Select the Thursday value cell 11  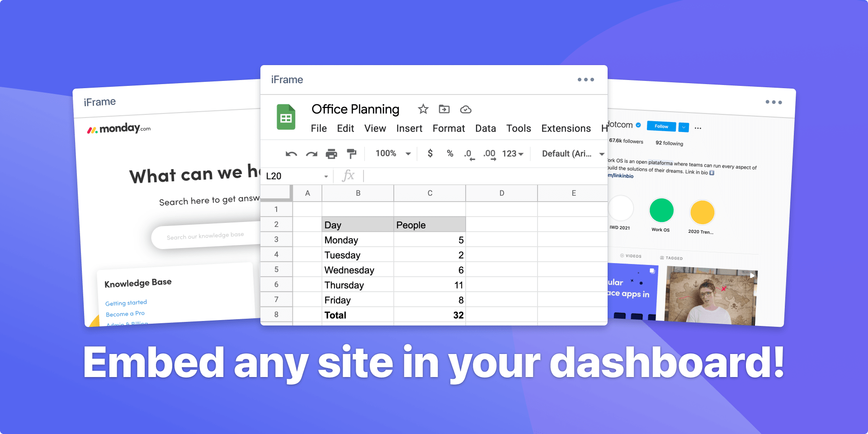[429, 285]
